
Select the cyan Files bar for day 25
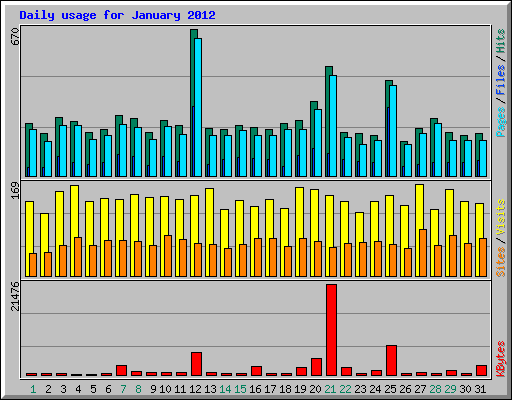393,131
